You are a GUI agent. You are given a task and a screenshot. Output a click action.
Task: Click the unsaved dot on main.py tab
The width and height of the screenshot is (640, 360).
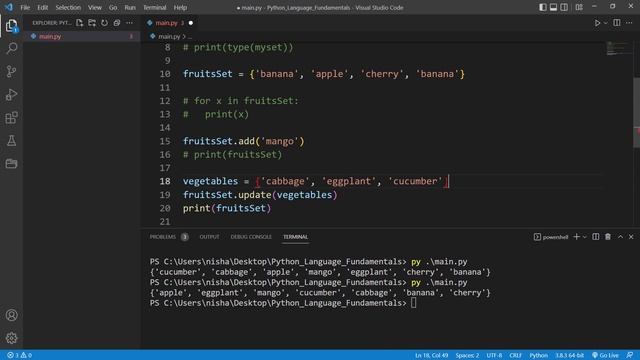(191, 23)
